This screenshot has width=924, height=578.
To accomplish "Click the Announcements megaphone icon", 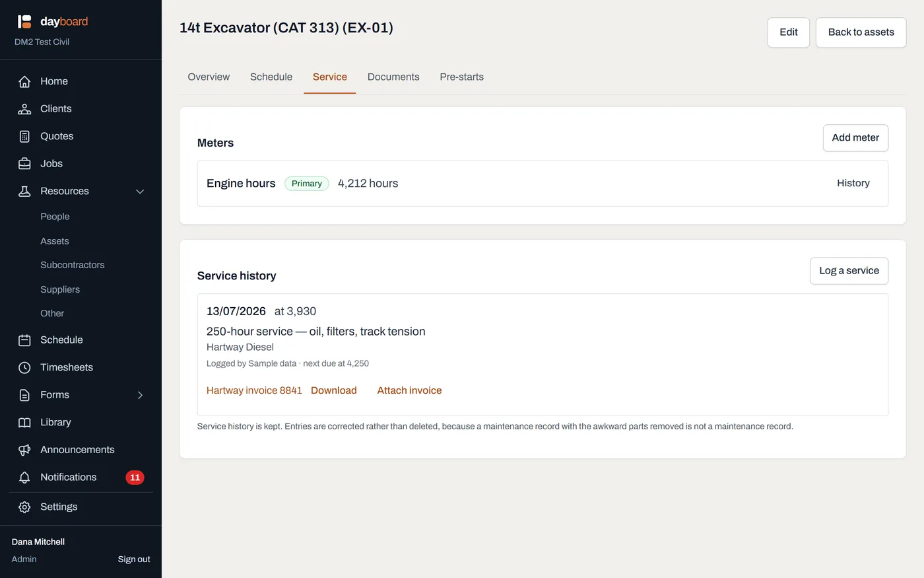I will (x=24, y=450).
